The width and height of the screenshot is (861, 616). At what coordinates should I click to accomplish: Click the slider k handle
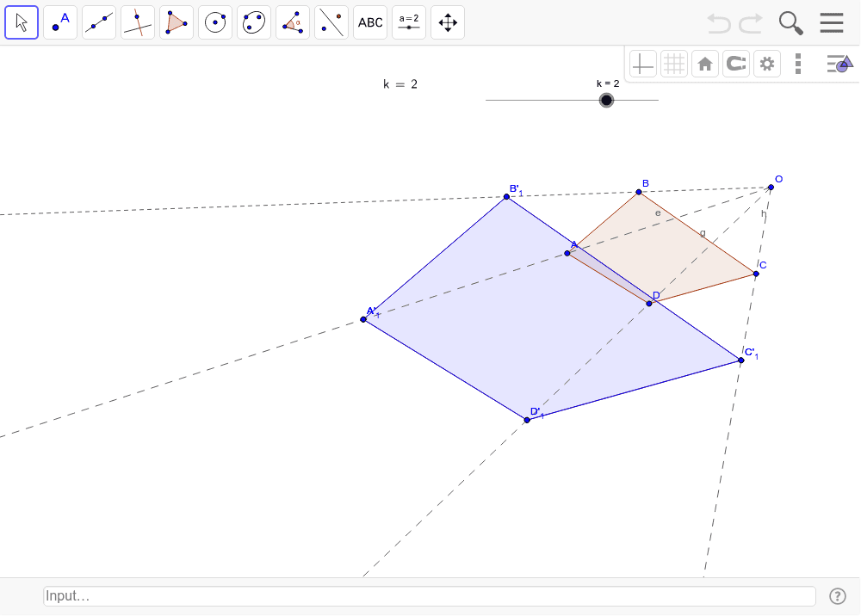(x=606, y=101)
